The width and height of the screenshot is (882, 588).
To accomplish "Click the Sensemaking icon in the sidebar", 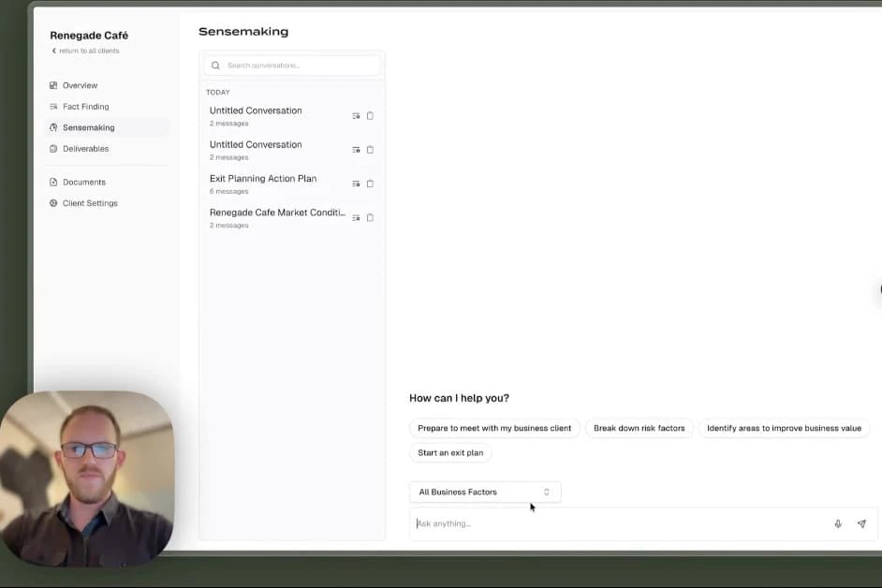I will click(x=54, y=127).
